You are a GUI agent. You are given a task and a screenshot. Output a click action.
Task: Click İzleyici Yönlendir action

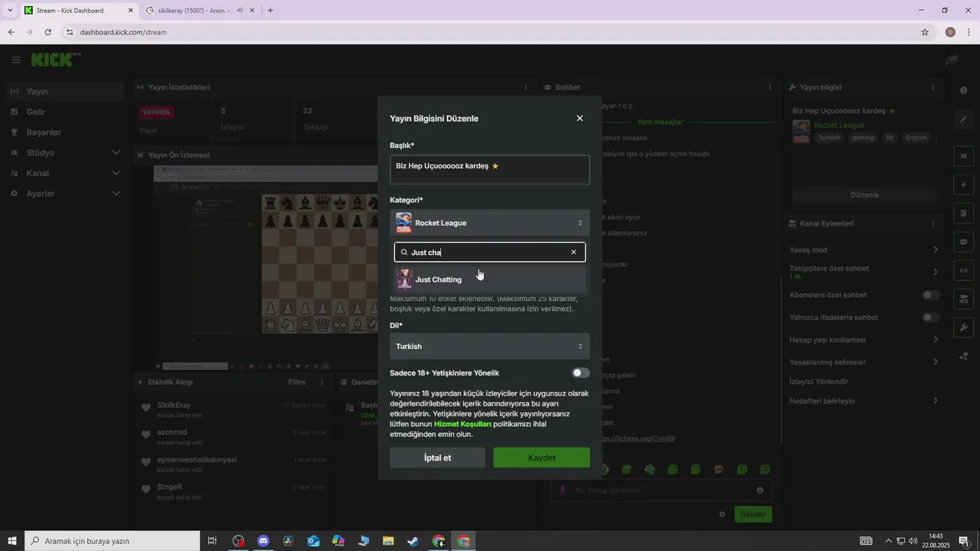click(818, 381)
